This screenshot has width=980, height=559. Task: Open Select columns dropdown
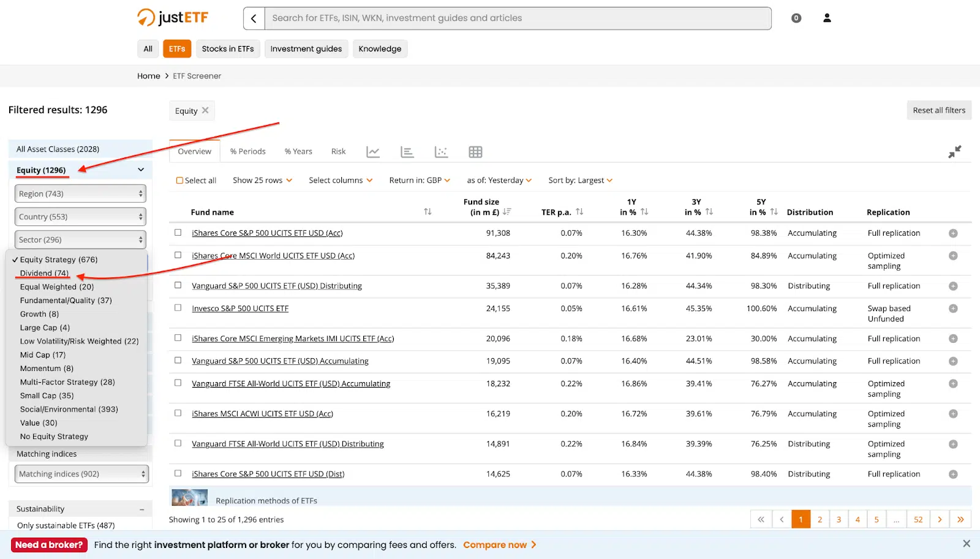pos(341,181)
